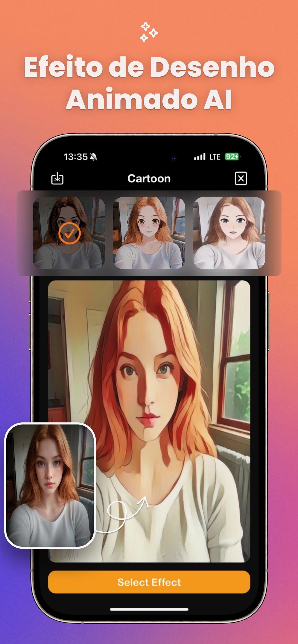This screenshot has width=298, height=644.
Task: Close the Cartoon screen with X icon
Action: point(241,178)
